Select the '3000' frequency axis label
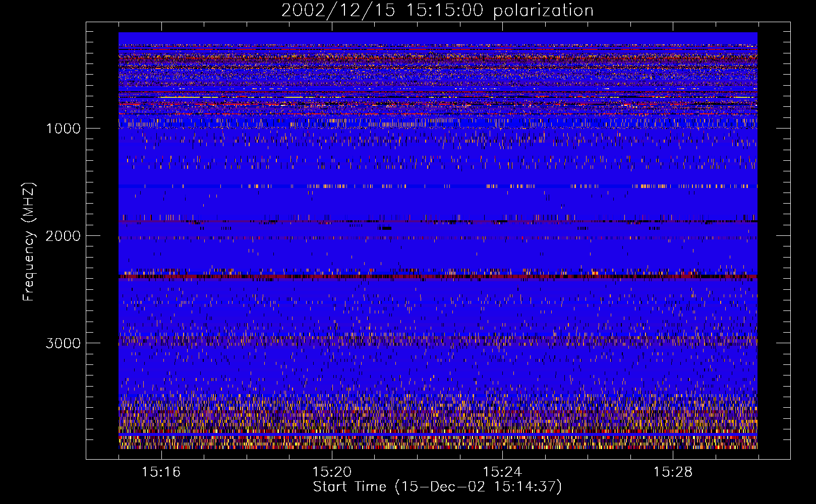 click(63, 343)
